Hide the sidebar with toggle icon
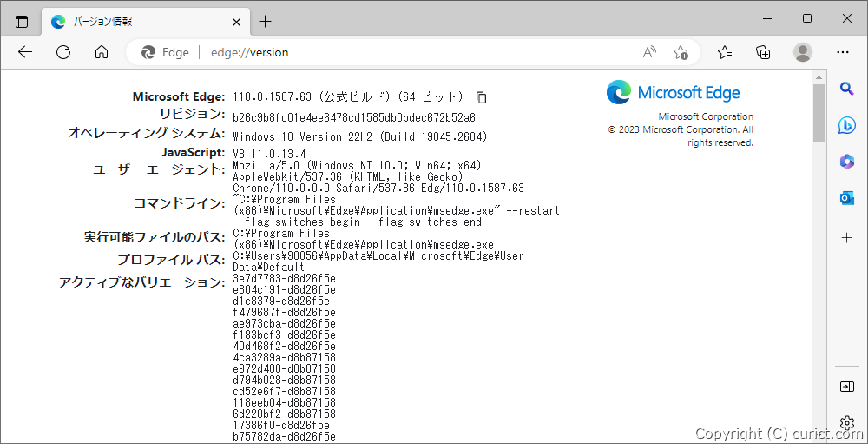 tap(846, 387)
